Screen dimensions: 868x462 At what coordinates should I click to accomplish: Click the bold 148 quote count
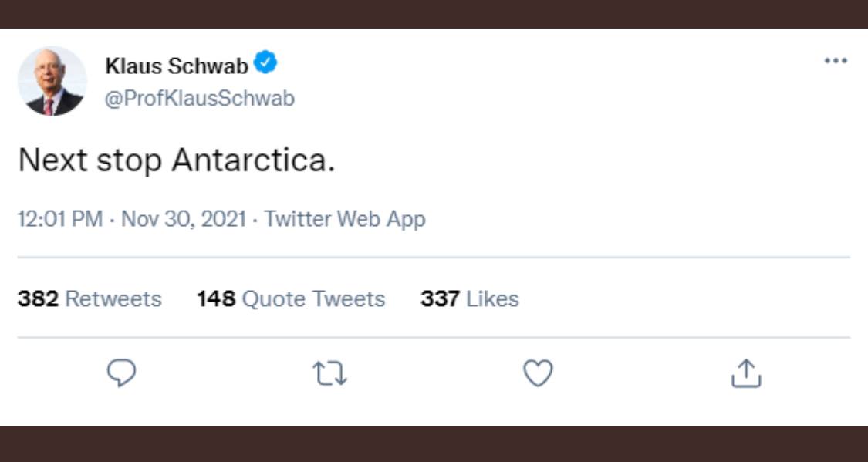coord(216,298)
